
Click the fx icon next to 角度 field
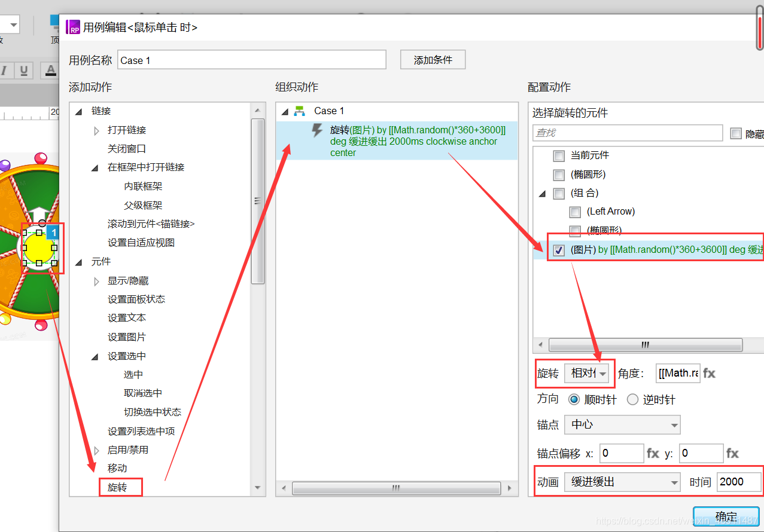click(x=709, y=374)
